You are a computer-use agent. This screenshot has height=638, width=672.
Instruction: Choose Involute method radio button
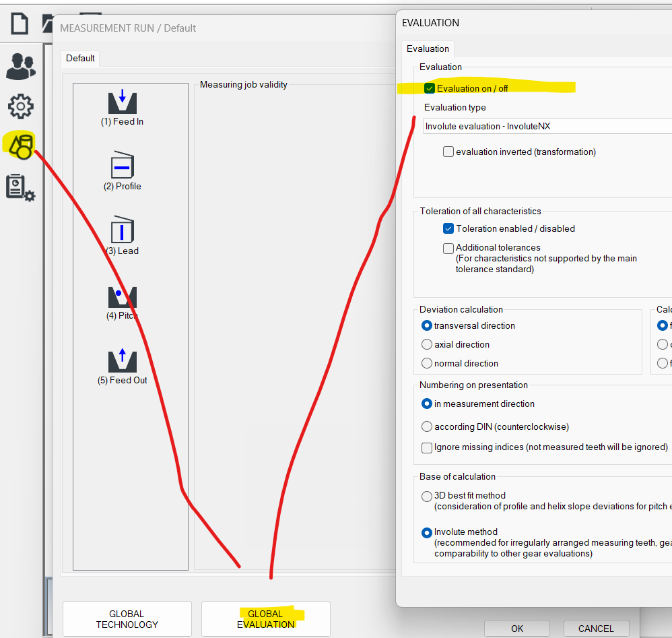pyautogui.click(x=427, y=533)
